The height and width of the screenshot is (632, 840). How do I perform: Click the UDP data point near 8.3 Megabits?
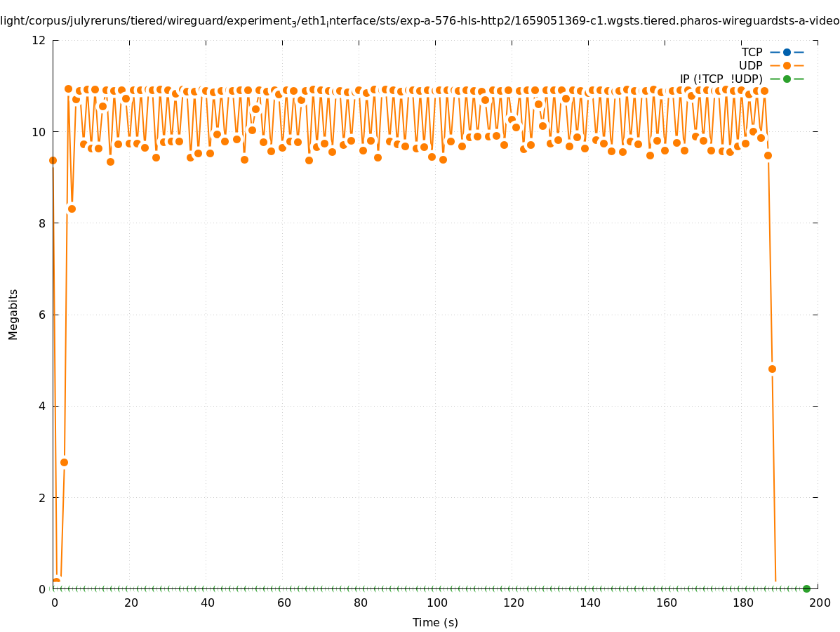tap(72, 209)
